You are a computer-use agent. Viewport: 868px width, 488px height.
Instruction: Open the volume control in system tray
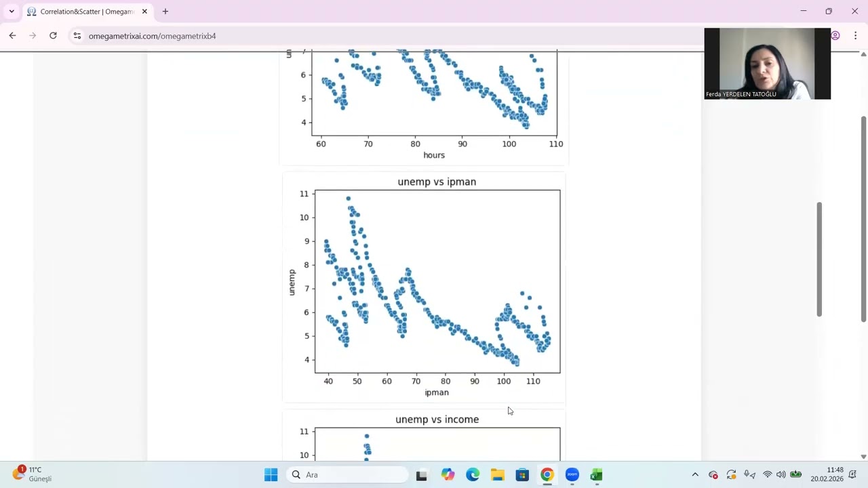click(781, 474)
